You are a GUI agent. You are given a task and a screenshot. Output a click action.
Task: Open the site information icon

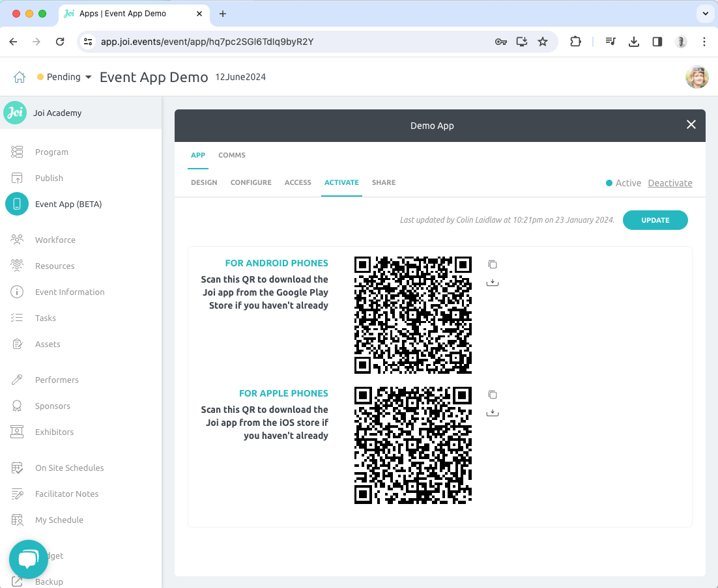click(88, 42)
